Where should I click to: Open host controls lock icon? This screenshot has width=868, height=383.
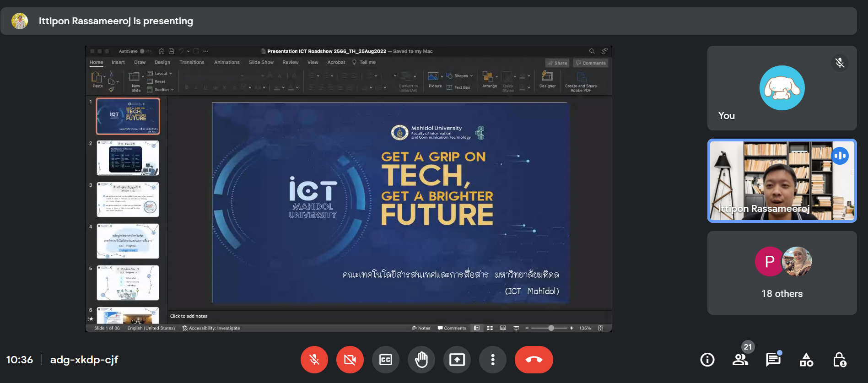[x=839, y=360]
